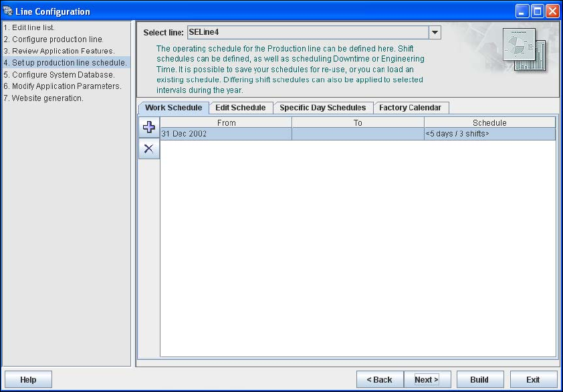Select the Work Schedule tab

pyautogui.click(x=173, y=108)
